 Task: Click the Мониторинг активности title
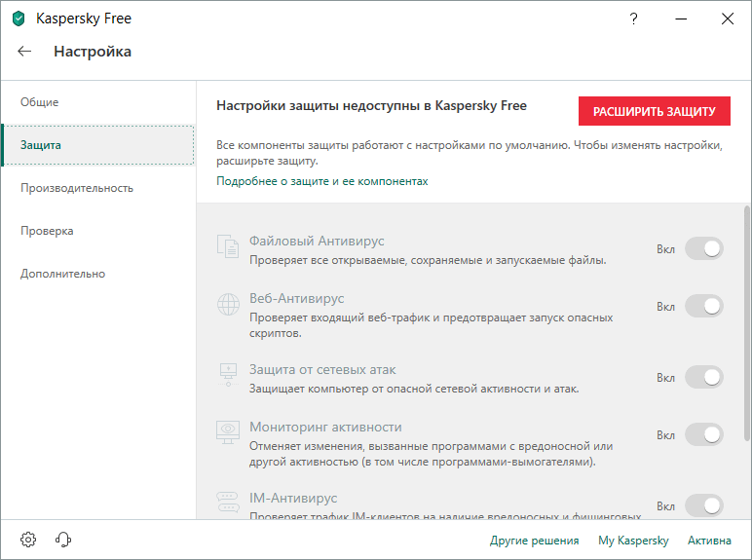325,427
